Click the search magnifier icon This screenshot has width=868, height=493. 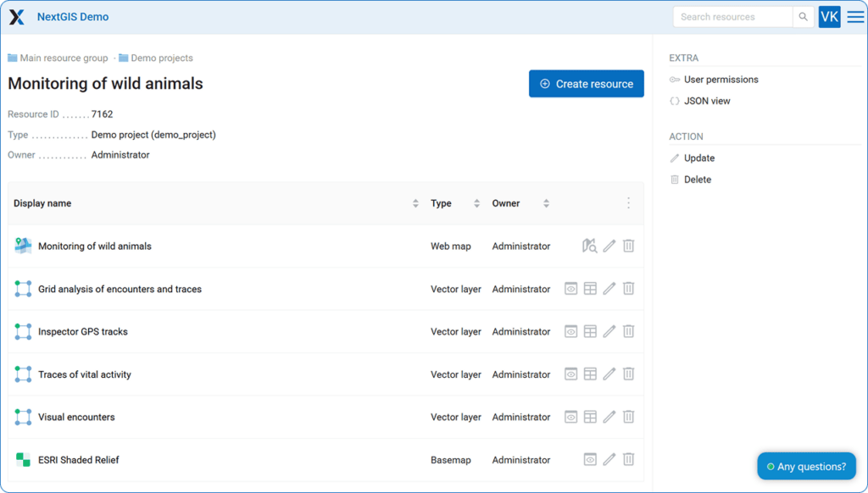(804, 17)
